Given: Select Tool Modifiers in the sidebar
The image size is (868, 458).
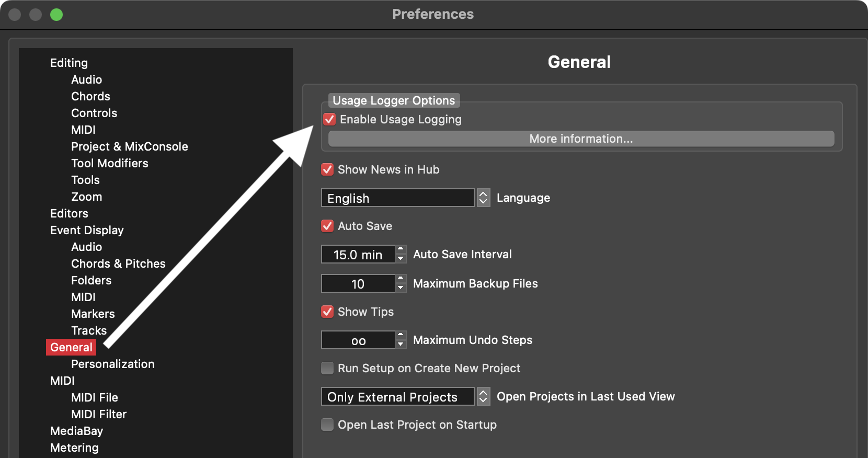Looking at the screenshot, I should tap(109, 164).
